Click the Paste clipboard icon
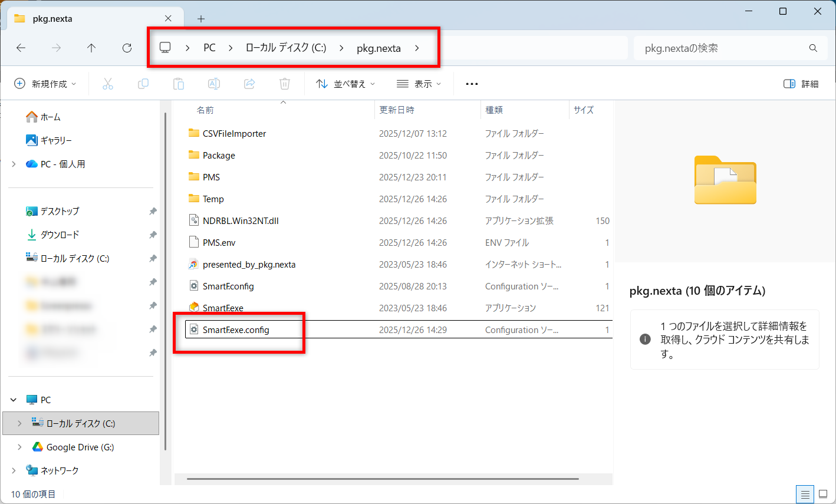This screenshot has width=836, height=504. 179,84
